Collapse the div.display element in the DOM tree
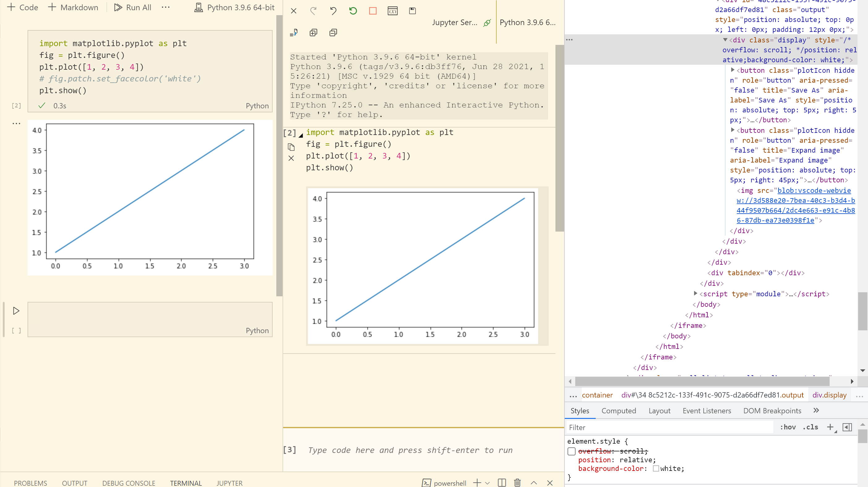Viewport: 868px width, 487px height. (725, 40)
